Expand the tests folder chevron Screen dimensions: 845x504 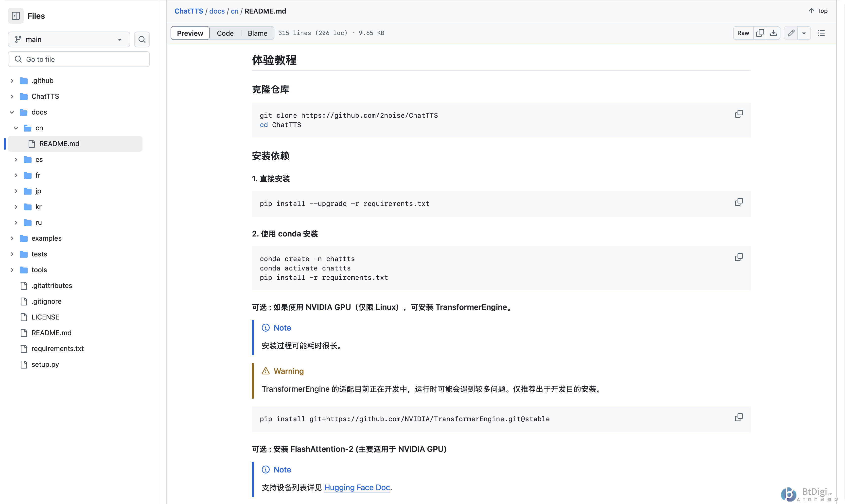tap(12, 254)
